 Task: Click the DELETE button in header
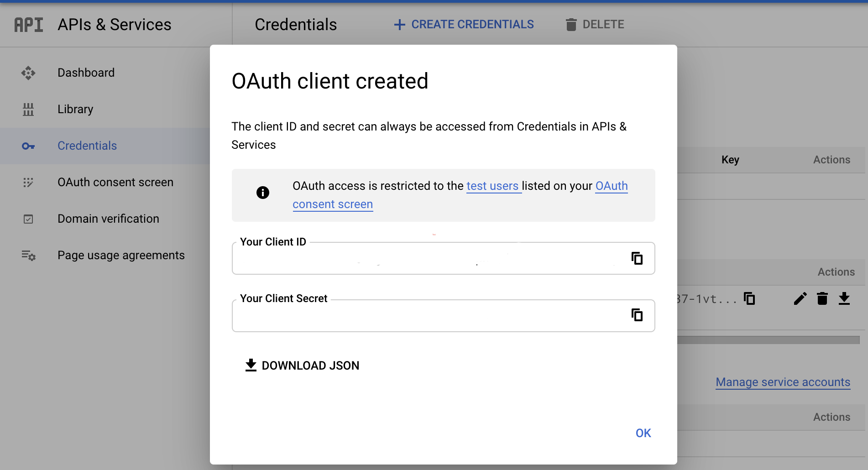click(x=595, y=25)
